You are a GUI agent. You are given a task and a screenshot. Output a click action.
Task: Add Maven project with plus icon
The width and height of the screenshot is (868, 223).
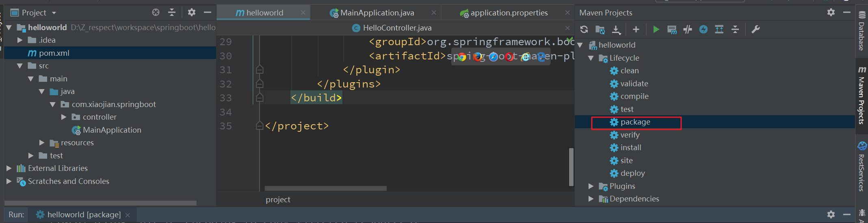point(636,29)
